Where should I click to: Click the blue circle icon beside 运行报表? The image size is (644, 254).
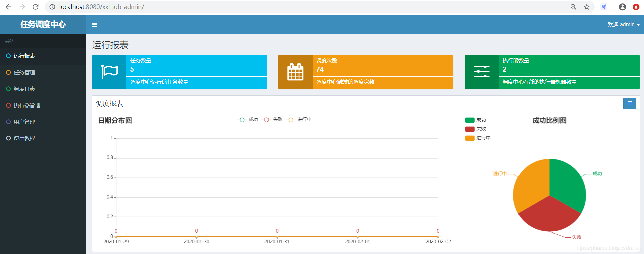click(x=8, y=56)
